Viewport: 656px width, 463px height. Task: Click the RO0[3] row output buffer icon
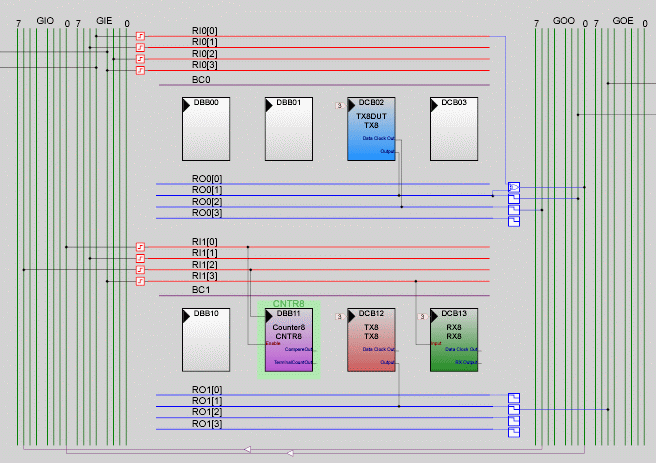514,221
